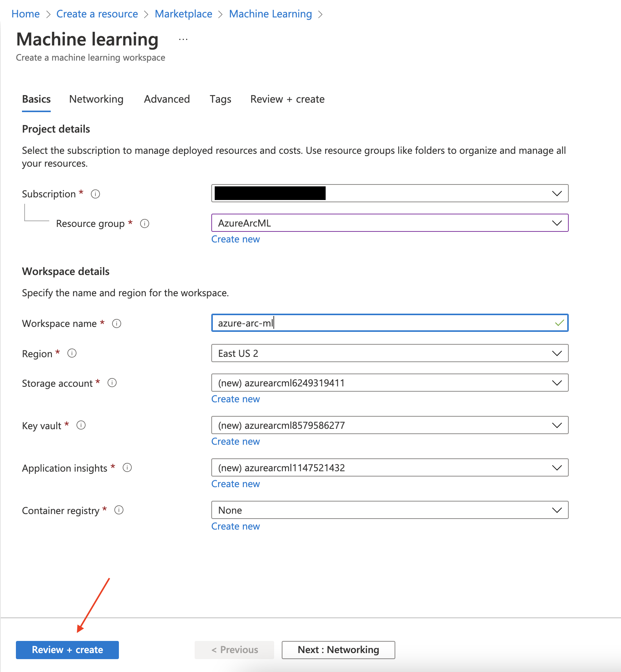Create new storage account link
The width and height of the screenshot is (621, 672).
click(236, 399)
